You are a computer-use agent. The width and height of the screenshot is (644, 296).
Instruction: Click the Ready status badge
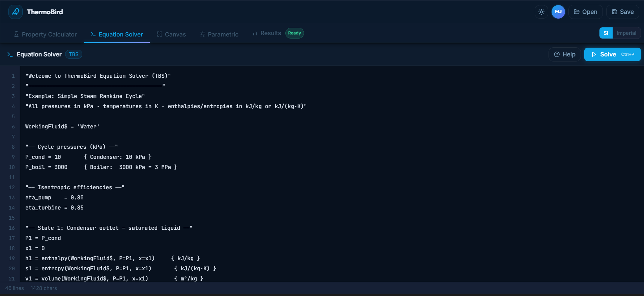tap(295, 33)
